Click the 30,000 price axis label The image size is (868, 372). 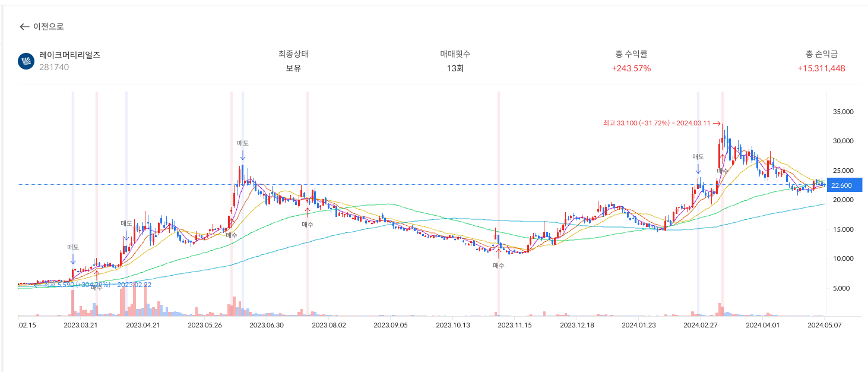coord(843,141)
